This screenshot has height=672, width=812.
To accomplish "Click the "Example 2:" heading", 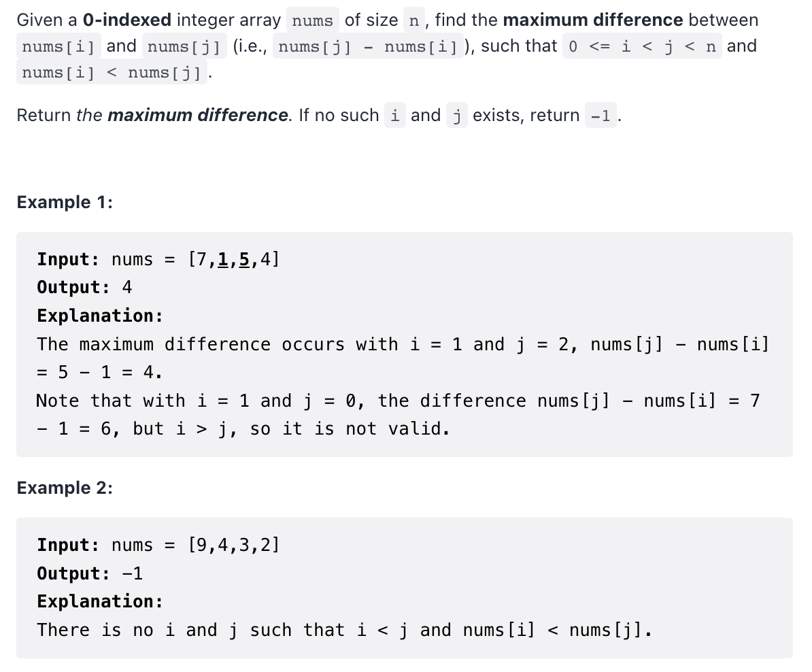I will 65,488.
